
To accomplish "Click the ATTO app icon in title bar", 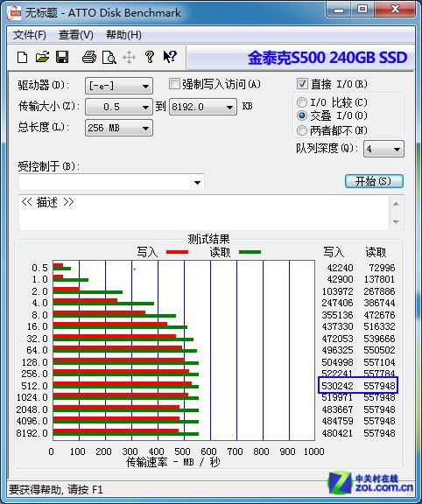I will coord(15,13).
